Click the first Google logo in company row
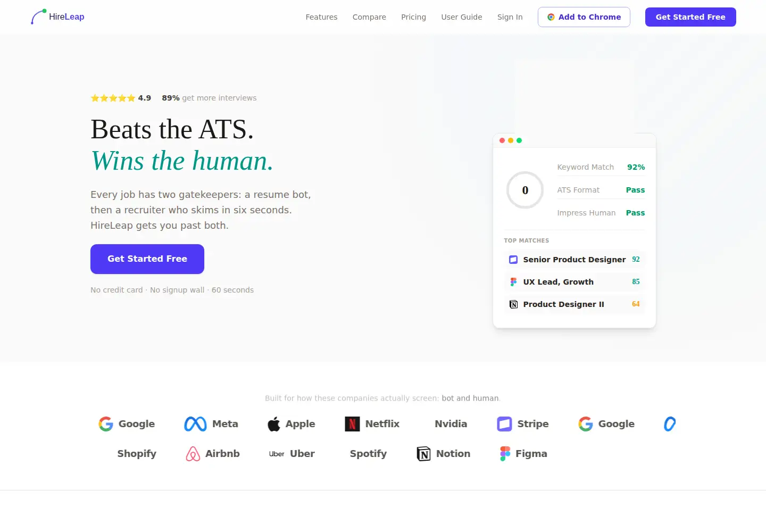The image size is (766, 532). (106, 424)
